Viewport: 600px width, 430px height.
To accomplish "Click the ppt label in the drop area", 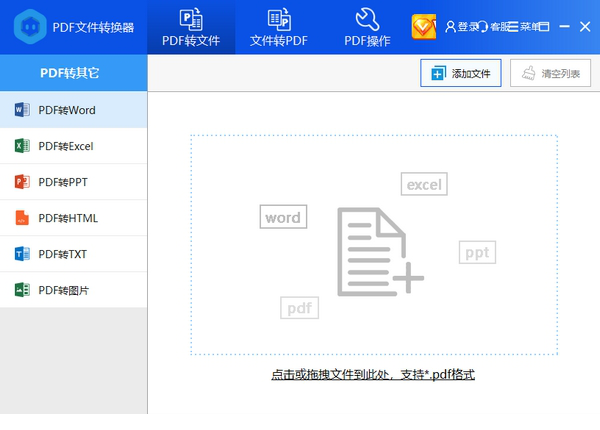I will [x=477, y=252].
